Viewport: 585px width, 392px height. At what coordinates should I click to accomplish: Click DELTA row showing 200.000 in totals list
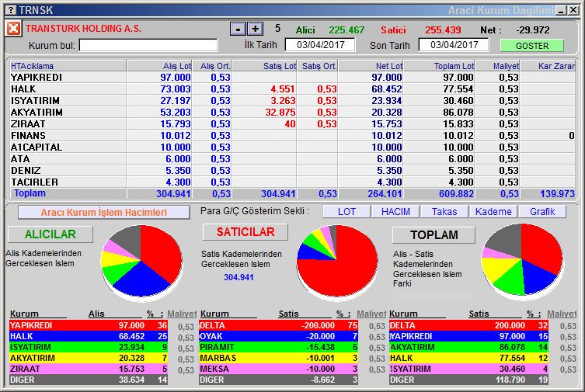468,325
